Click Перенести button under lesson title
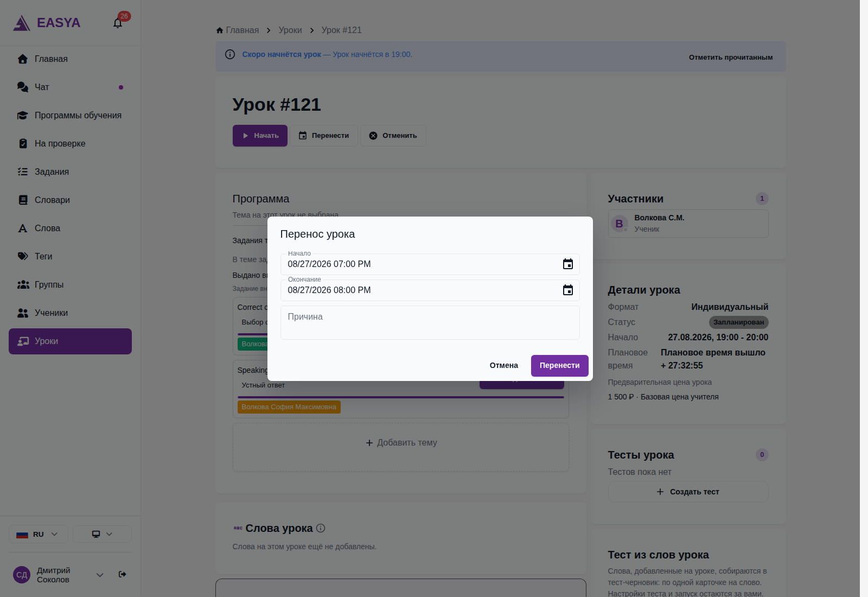This screenshot has height=597, width=868. coord(324,136)
